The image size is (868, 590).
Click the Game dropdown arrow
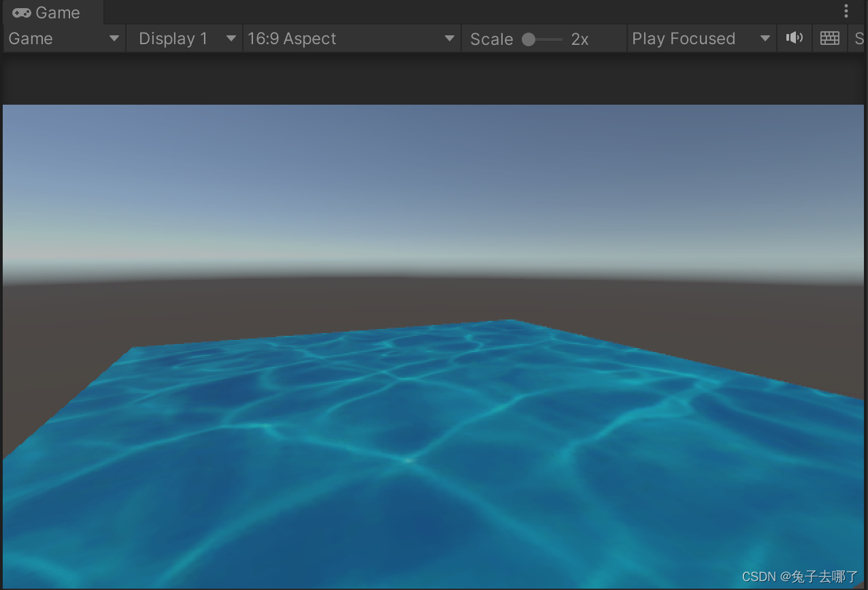click(116, 38)
